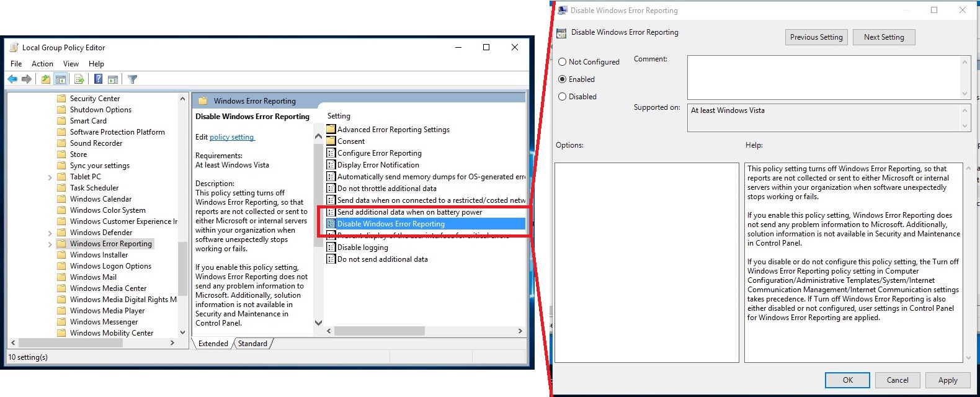Click the Next Setting button
The image size is (980, 397).
[x=884, y=37]
